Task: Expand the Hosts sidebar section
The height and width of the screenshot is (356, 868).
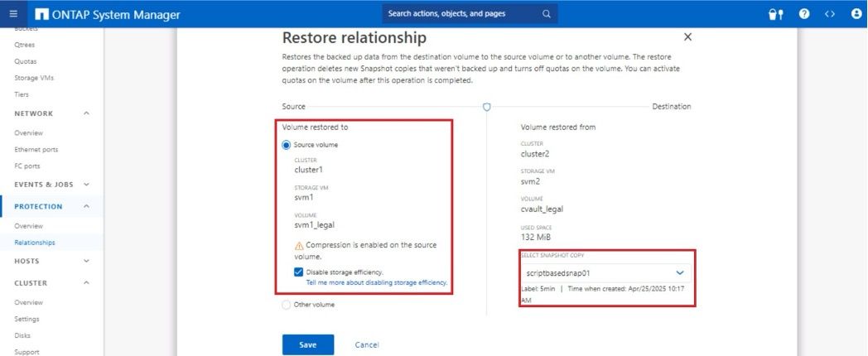Action: pos(87,261)
